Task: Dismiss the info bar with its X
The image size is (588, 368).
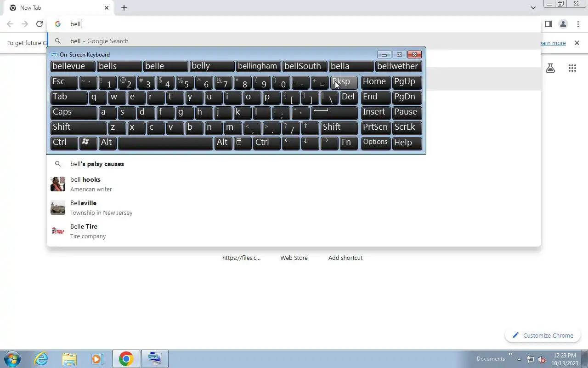Action: (577, 43)
